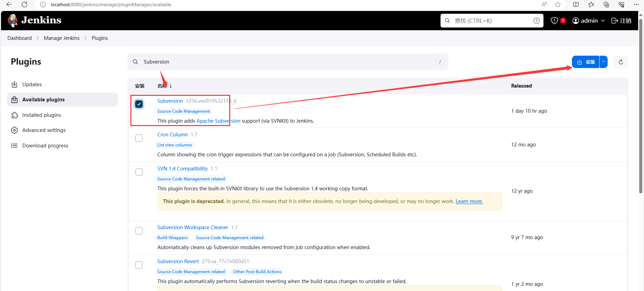Filter by Other Post-Build Actions tag
This screenshot has width=644, height=291.
point(257,272)
